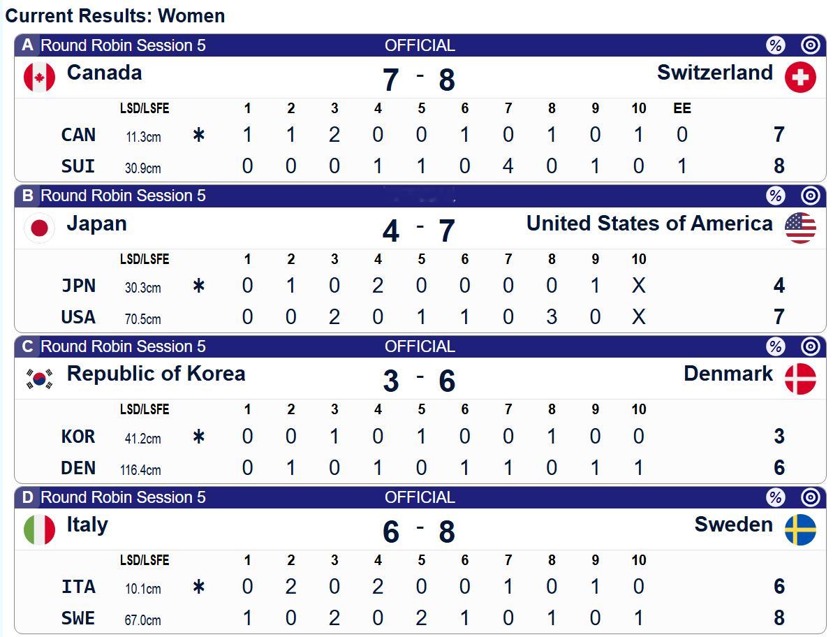Open percentage stats for Sheet C game
The image size is (840, 637).
[775, 346]
